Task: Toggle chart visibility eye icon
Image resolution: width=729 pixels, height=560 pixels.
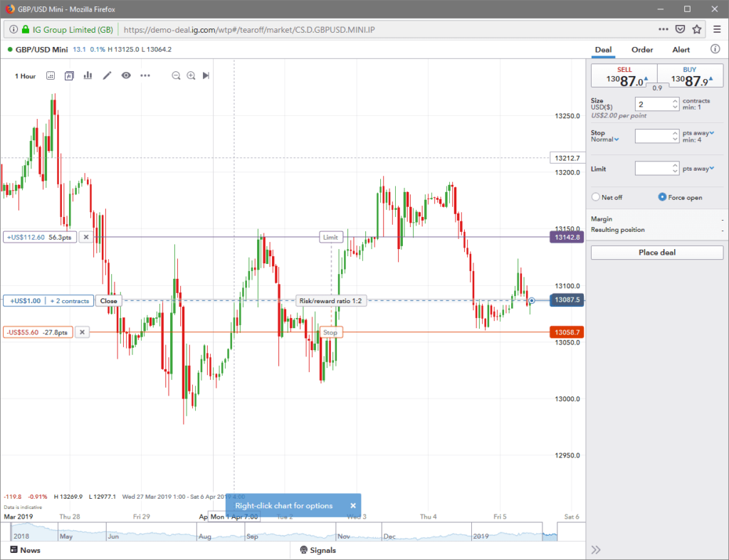Action: tap(126, 75)
